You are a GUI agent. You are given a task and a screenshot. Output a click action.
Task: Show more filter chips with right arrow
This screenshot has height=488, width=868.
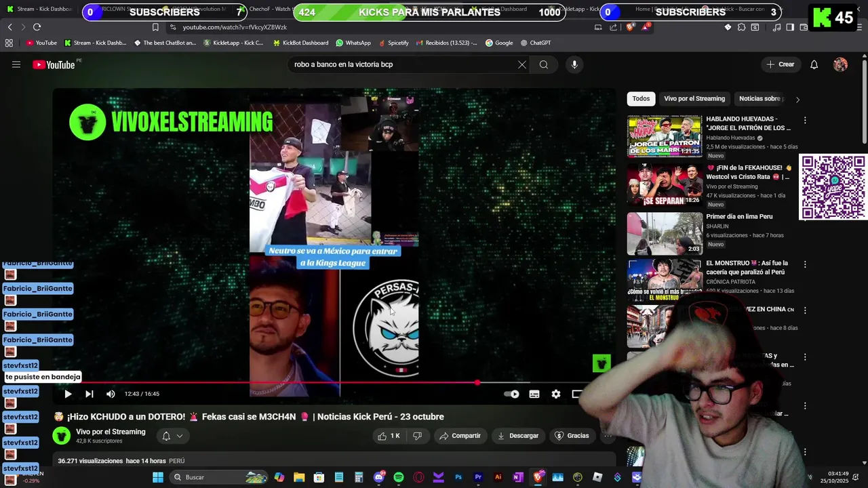coord(797,99)
